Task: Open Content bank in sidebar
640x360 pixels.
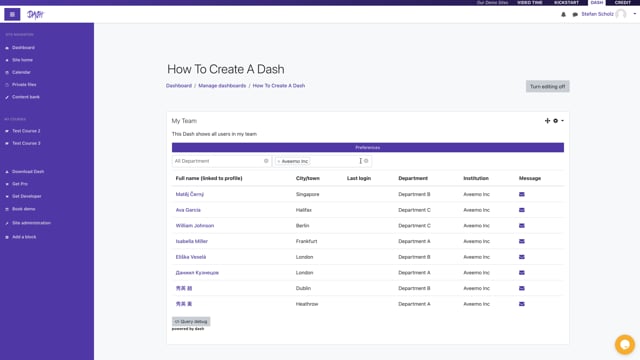Action: [x=26, y=97]
